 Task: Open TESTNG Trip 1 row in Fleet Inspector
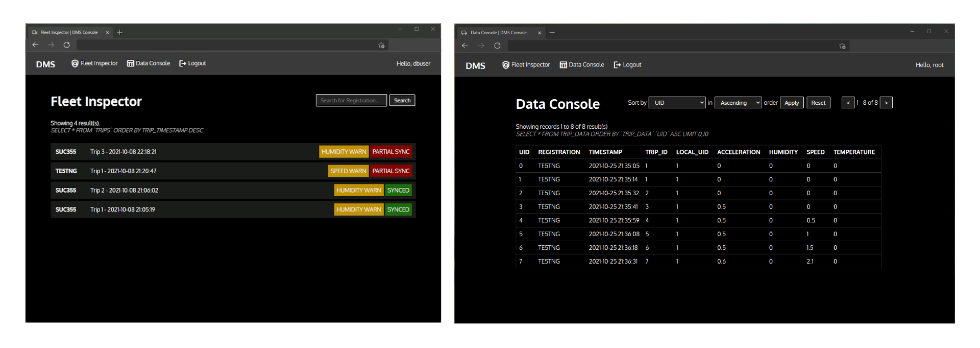pyautogui.click(x=233, y=171)
